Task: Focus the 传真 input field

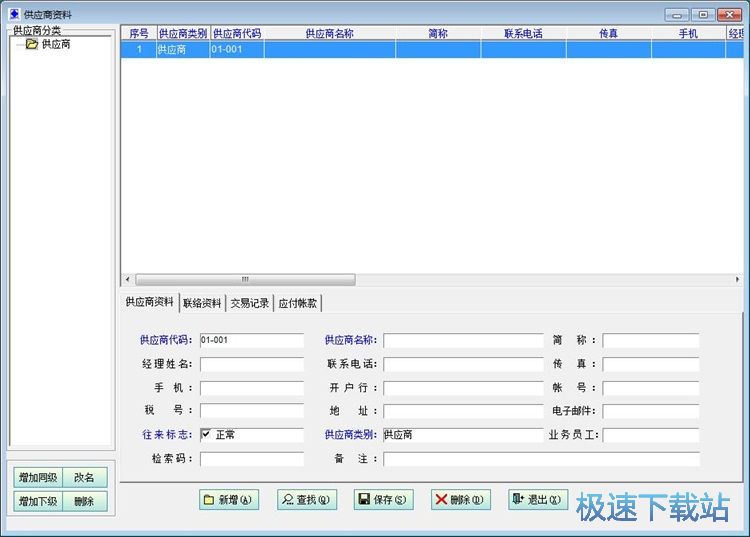Action: (651, 364)
